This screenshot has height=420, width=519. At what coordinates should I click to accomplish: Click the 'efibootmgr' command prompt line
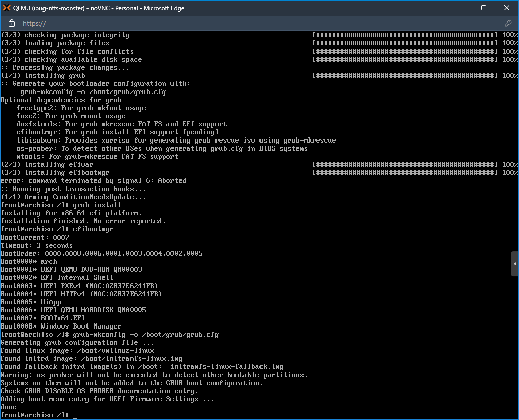pyautogui.click(x=57, y=229)
